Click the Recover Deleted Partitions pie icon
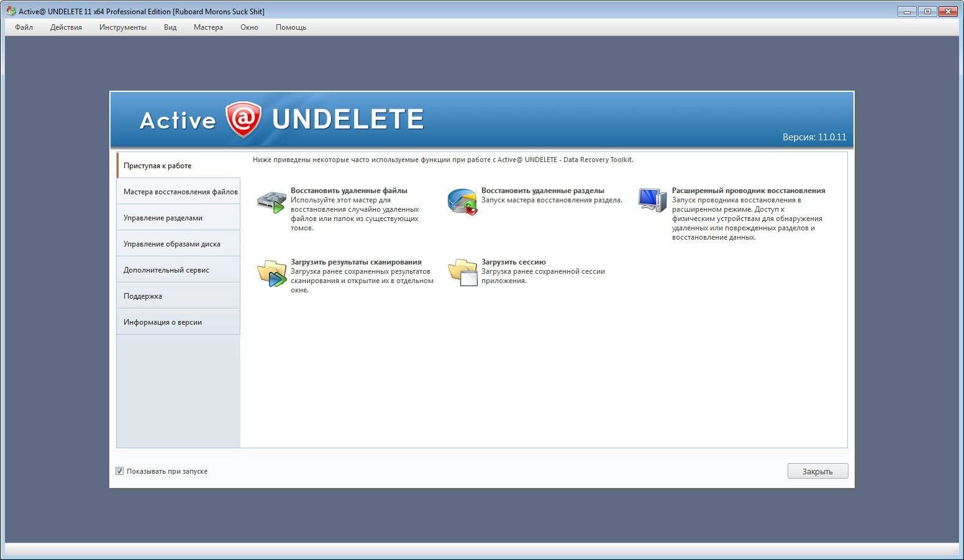Image resolution: width=964 pixels, height=560 pixels. click(x=462, y=202)
